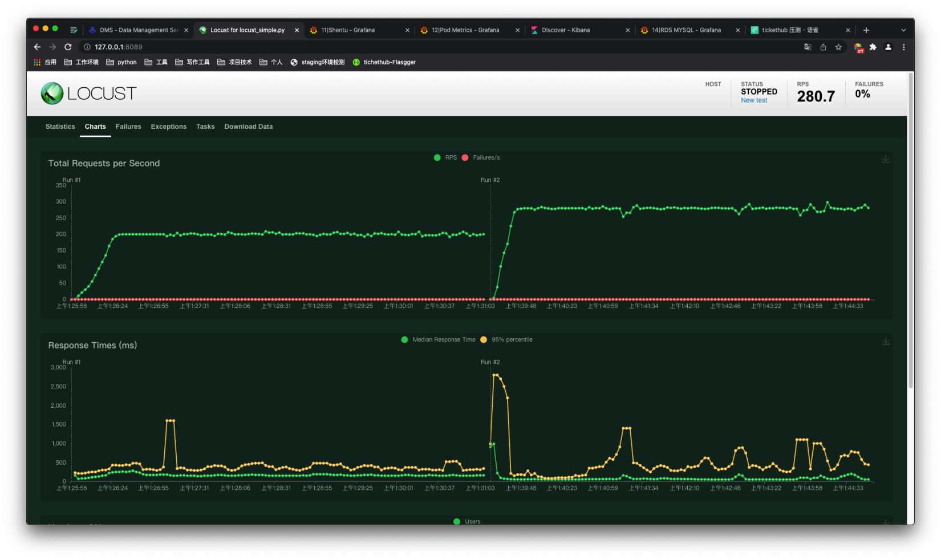
Task: Toggle the 95% percentile legend series
Action: (506, 339)
